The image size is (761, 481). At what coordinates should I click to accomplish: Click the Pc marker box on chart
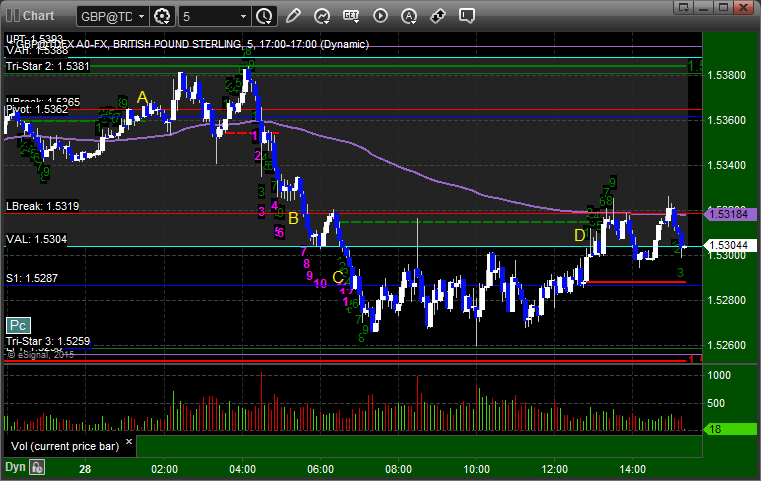pos(18,325)
